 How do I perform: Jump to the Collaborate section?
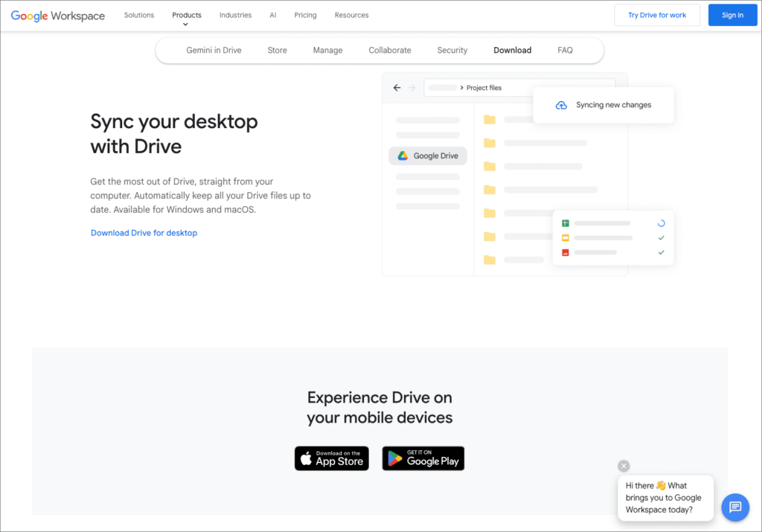click(x=390, y=50)
